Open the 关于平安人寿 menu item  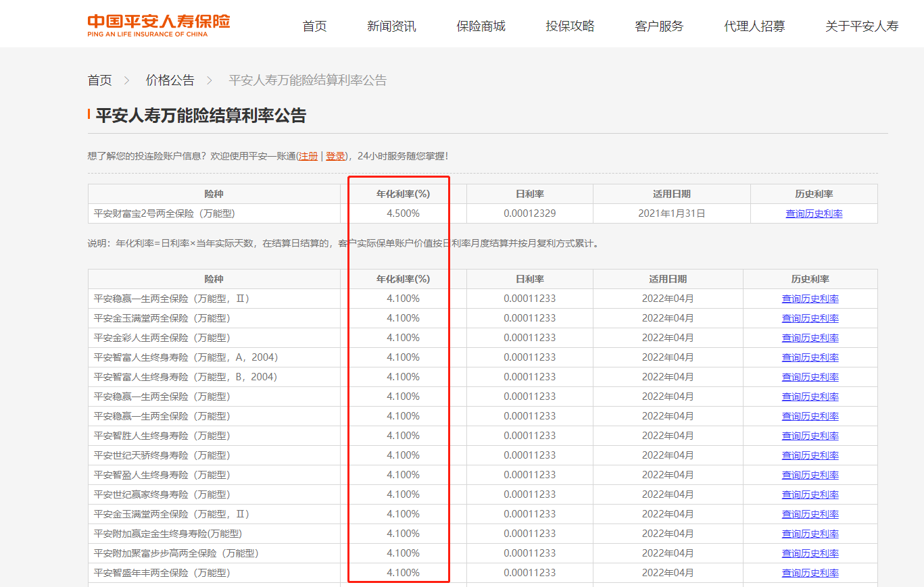[x=862, y=26]
